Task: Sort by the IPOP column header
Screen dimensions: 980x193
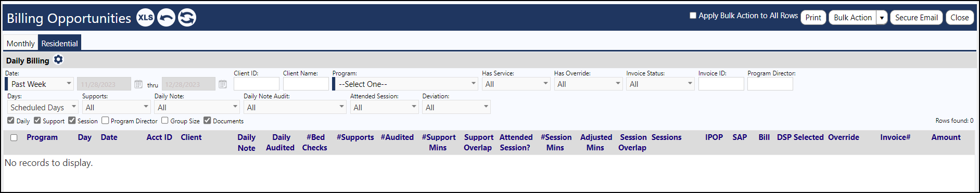Action: tap(714, 137)
